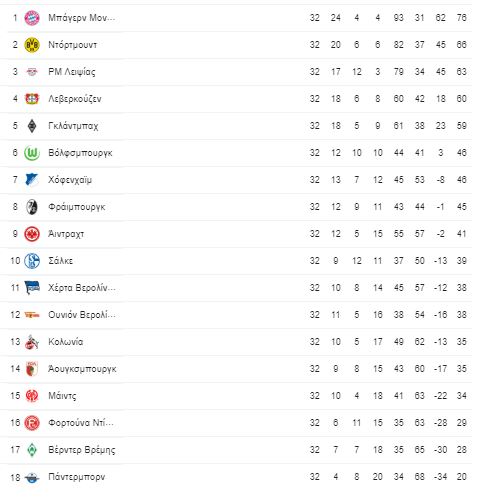487x503 pixels.
Task: Click Bayern's 76 points value
Action: click(462, 18)
